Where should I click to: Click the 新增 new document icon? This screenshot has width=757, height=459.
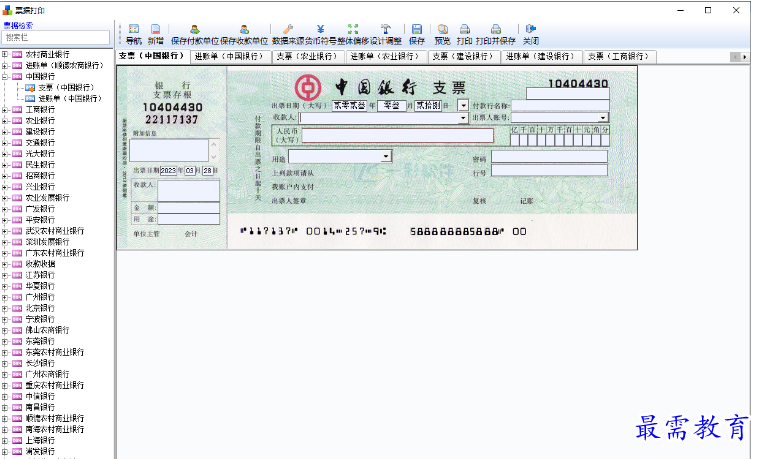pos(155,29)
